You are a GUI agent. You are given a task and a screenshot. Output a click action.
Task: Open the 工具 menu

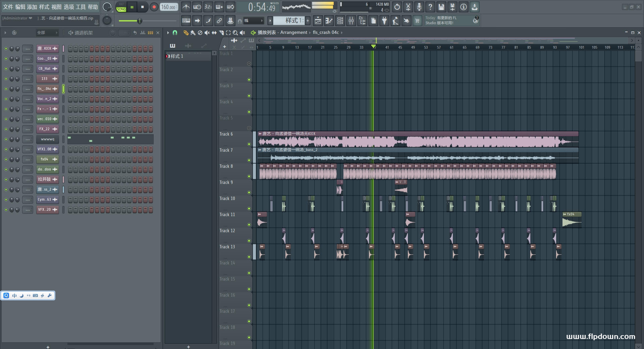pos(80,7)
